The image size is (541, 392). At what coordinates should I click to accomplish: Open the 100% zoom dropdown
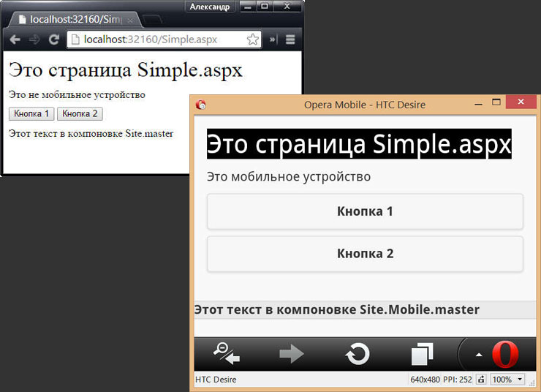point(507,380)
